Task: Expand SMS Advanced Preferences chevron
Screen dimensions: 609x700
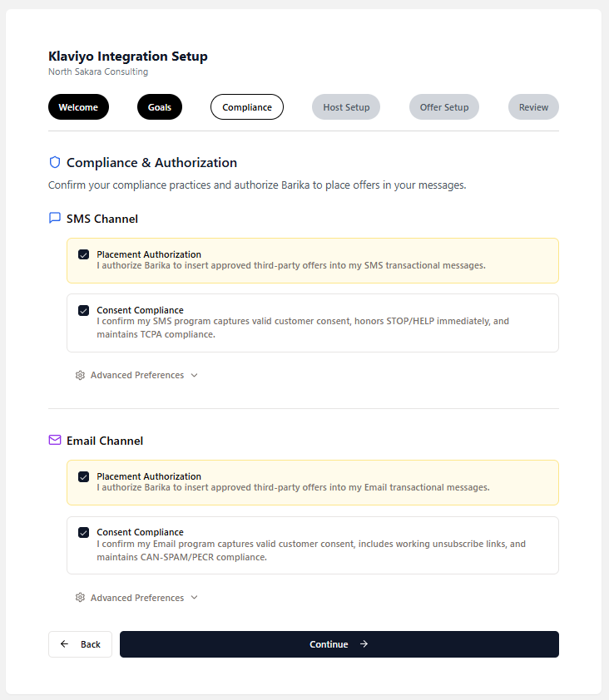Action: [195, 375]
